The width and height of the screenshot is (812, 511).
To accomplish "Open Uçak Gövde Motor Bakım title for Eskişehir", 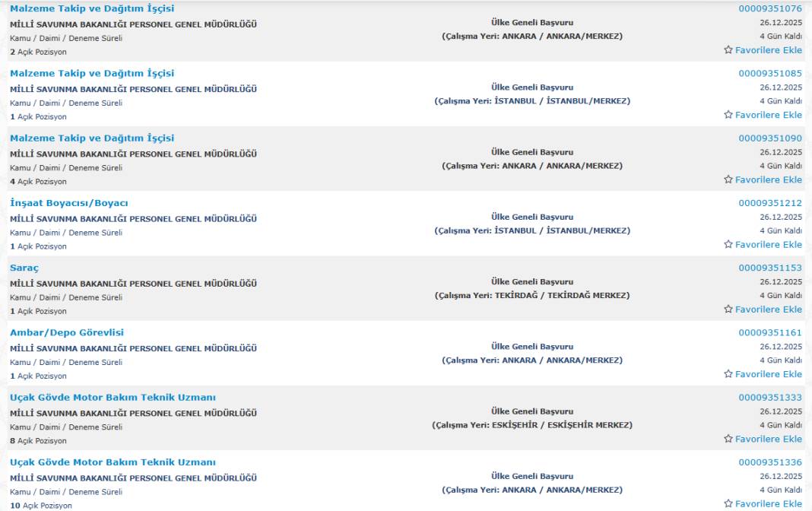I will [113, 398].
